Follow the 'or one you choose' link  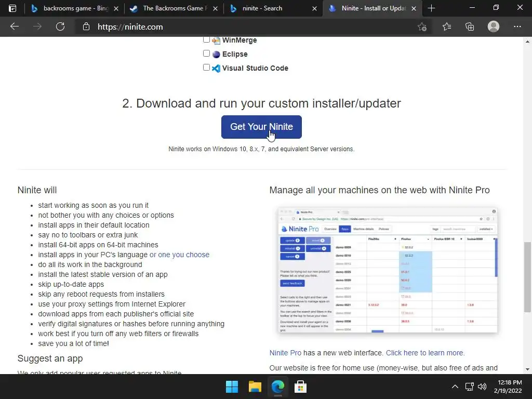(x=179, y=255)
